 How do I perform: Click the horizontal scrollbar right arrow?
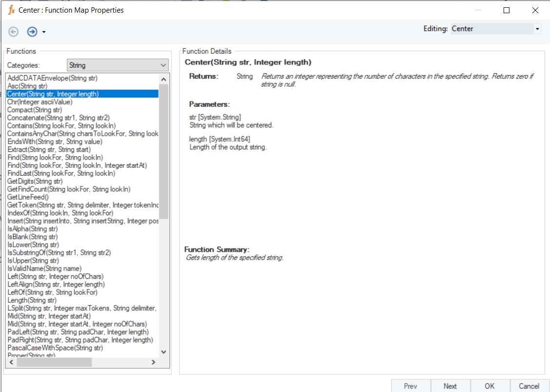pos(153,362)
